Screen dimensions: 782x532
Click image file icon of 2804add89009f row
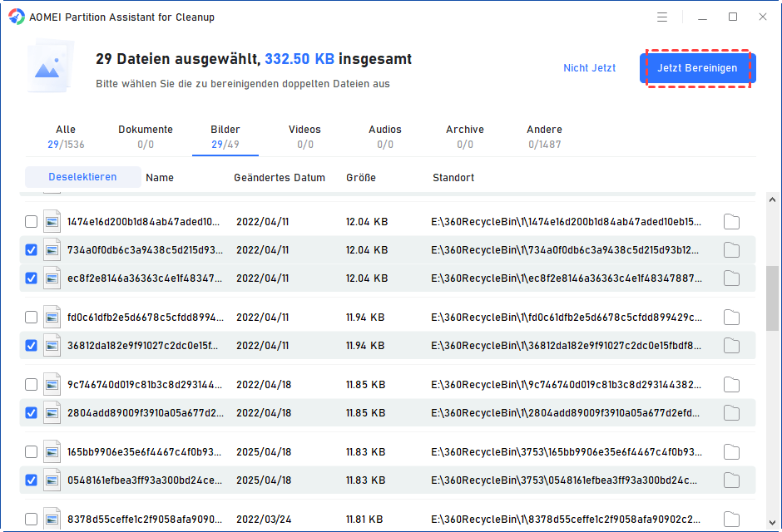[52, 412]
